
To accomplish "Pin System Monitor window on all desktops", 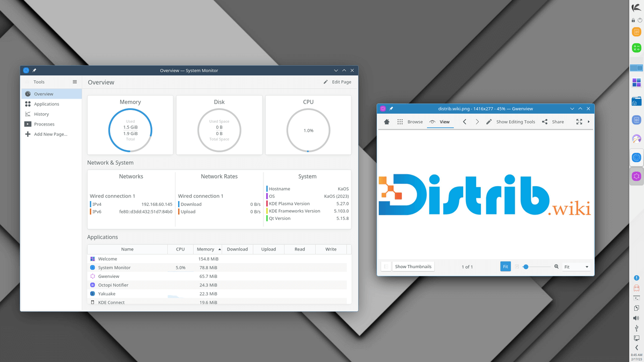I will (x=34, y=70).
